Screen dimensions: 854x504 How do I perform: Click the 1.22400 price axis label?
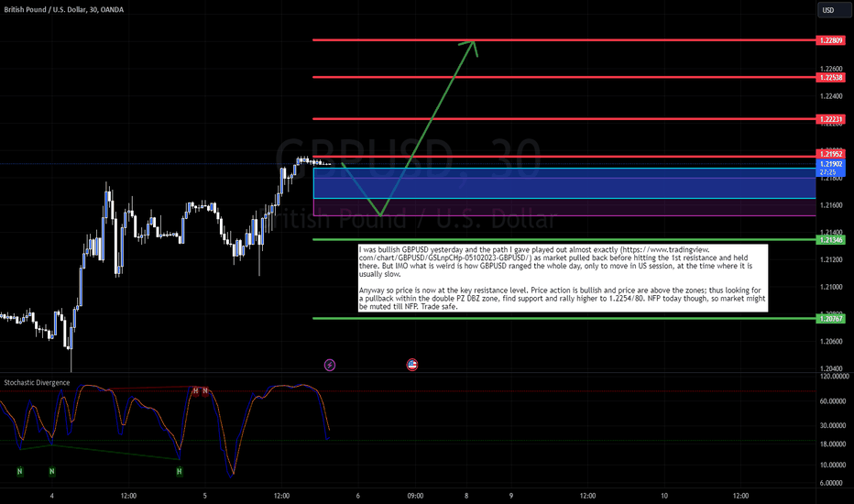[831, 96]
